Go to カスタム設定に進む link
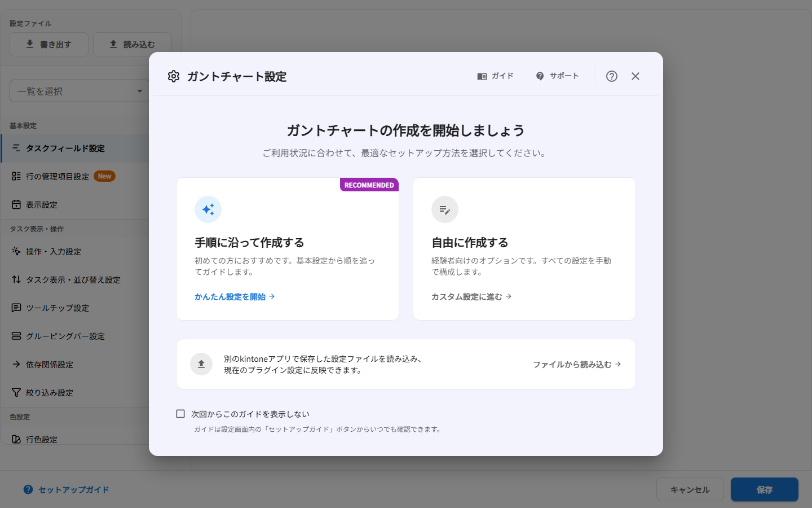Viewport: 812px width, 508px height. pos(471,296)
